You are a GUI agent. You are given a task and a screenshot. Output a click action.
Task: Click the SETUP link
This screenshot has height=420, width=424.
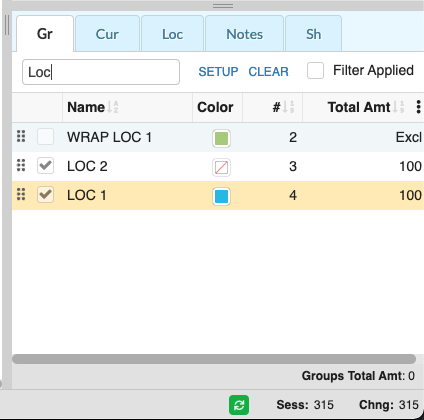coord(218,72)
